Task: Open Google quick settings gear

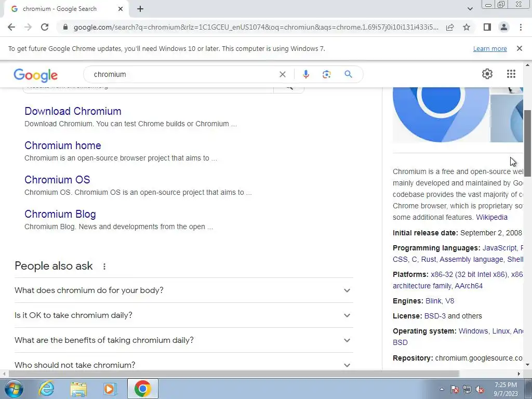Action: [x=487, y=74]
